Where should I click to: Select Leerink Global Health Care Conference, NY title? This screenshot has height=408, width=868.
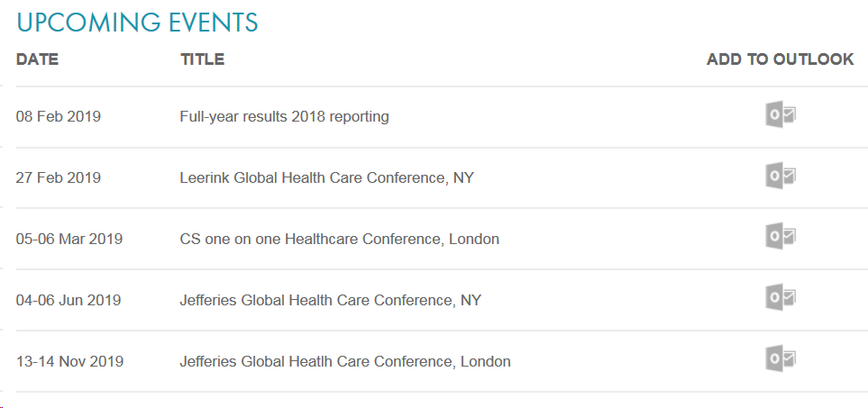pyautogui.click(x=326, y=178)
